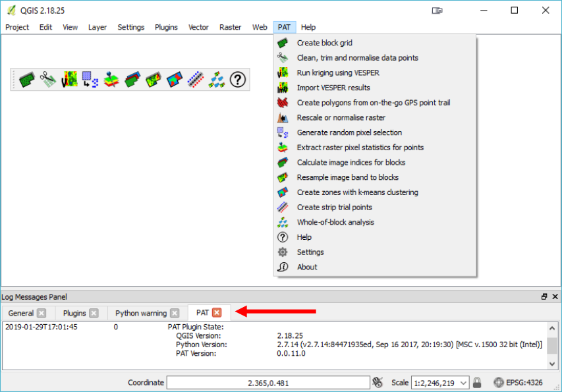Choose Resample image band to blocks
Screen dimensions: 562x392
375,177
